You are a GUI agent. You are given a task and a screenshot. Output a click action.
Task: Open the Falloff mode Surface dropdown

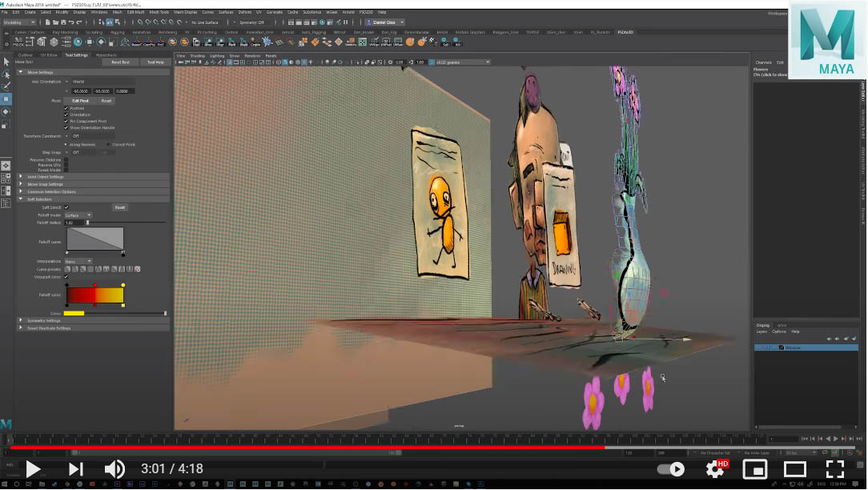point(78,215)
